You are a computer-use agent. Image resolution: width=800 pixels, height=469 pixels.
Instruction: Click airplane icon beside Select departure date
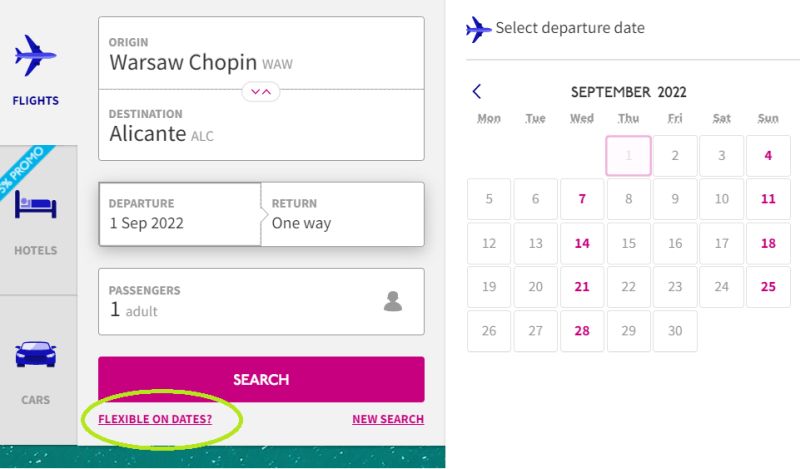point(478,29)
